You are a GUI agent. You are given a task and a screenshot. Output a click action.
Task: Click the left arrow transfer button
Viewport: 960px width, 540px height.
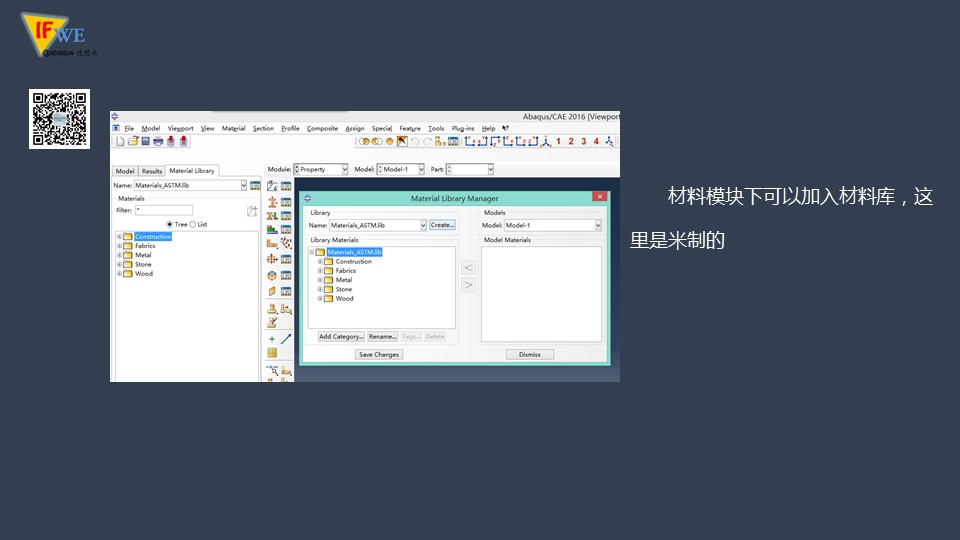[468, 268]
